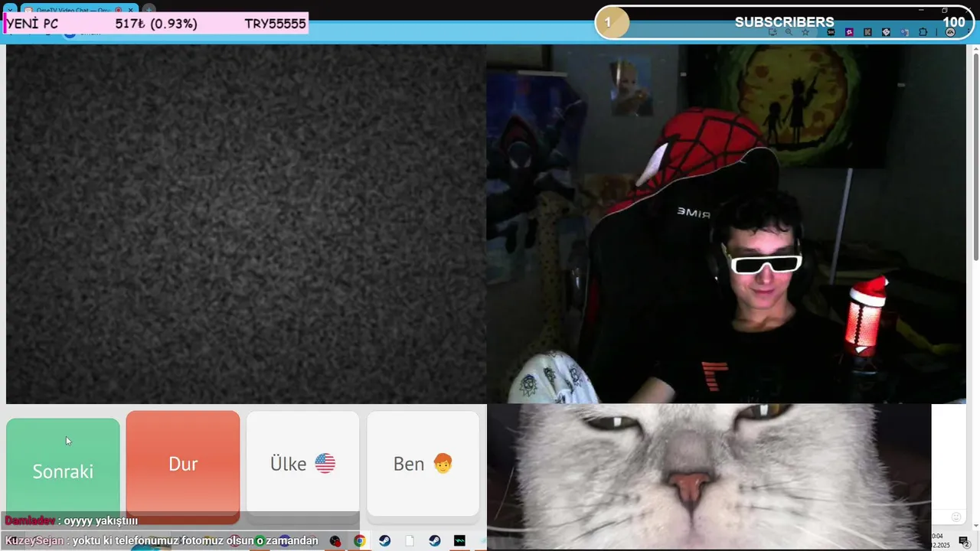980x551 pixels.
Task: Click the pink star extension icon
Action: pyautogui.click(x=849, y=32)
